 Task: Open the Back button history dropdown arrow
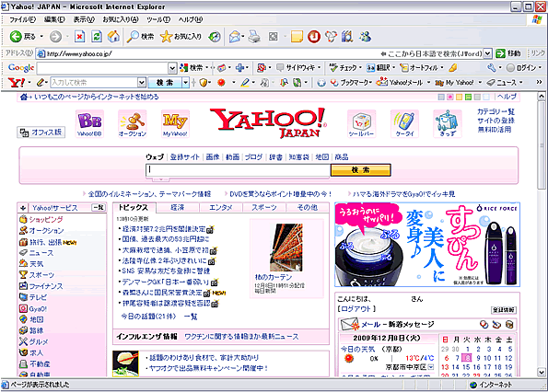click(41, 36)
